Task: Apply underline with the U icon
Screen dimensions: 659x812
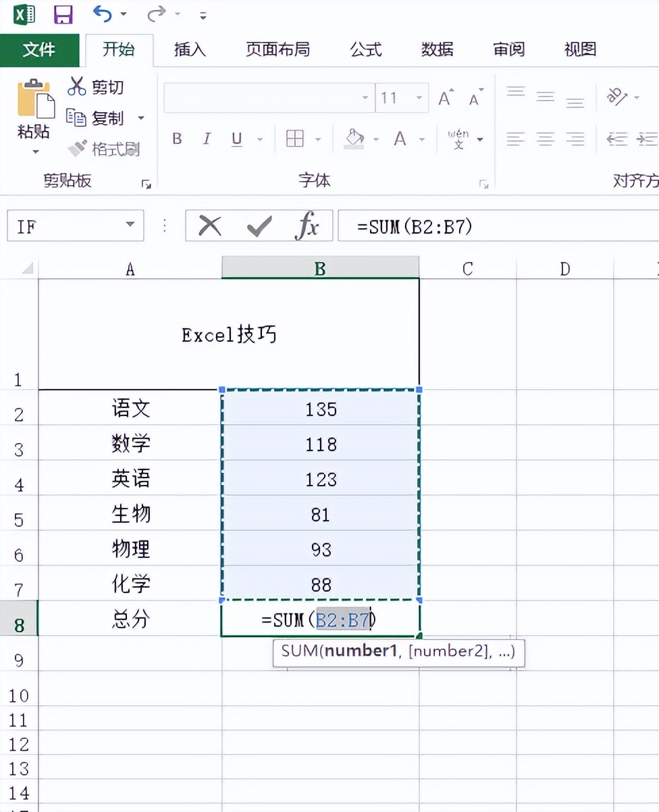Action: point(236,139)
